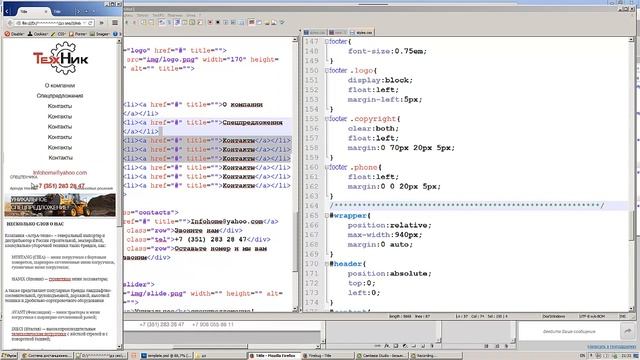Open the Disable menu in Web Developer toolbar
The width and height of the screenshot is (640, 360).
14,34
